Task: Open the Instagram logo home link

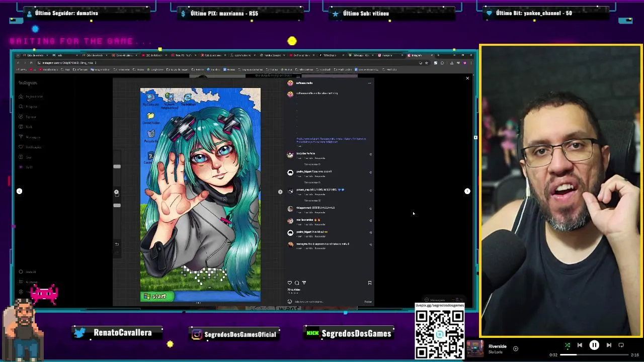Action: pos(28,83)
